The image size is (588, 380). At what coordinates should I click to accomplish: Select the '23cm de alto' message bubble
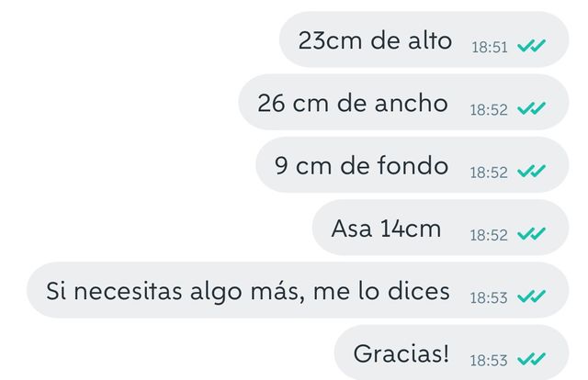click(424, 39)
